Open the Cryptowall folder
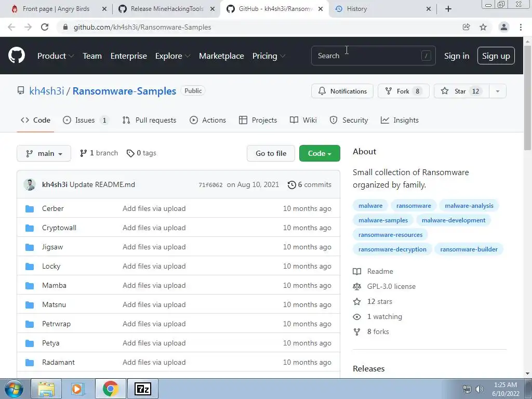Image resolution: width=532 pixels, height=399 pixels. [59, 228]
